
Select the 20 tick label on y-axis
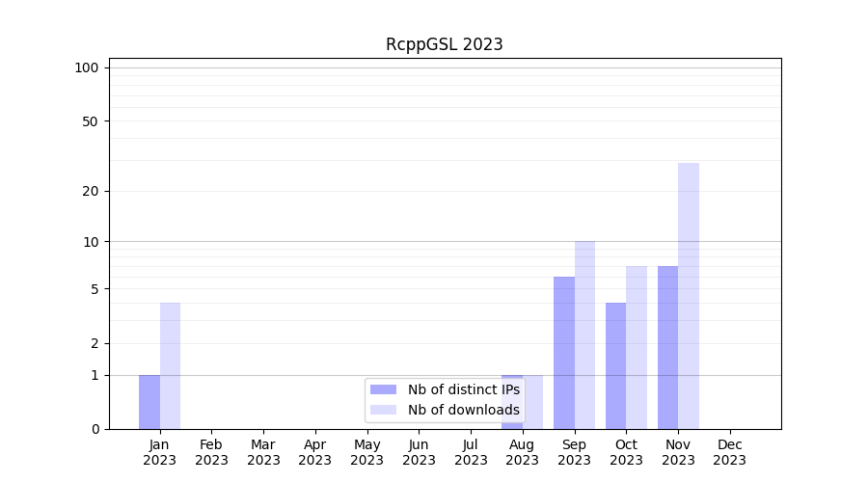tap(91, 191)
